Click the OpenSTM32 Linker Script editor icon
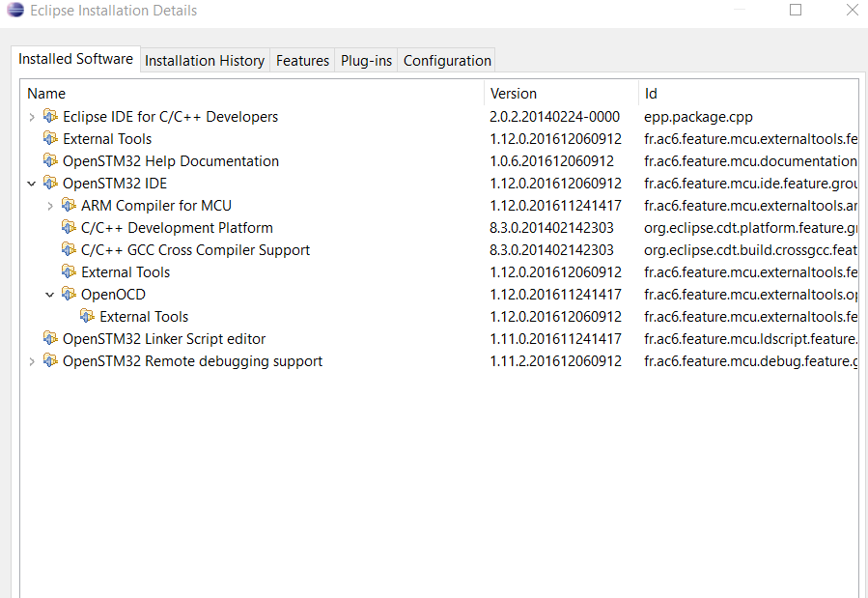The image size is (868, 598). point(50,339)
